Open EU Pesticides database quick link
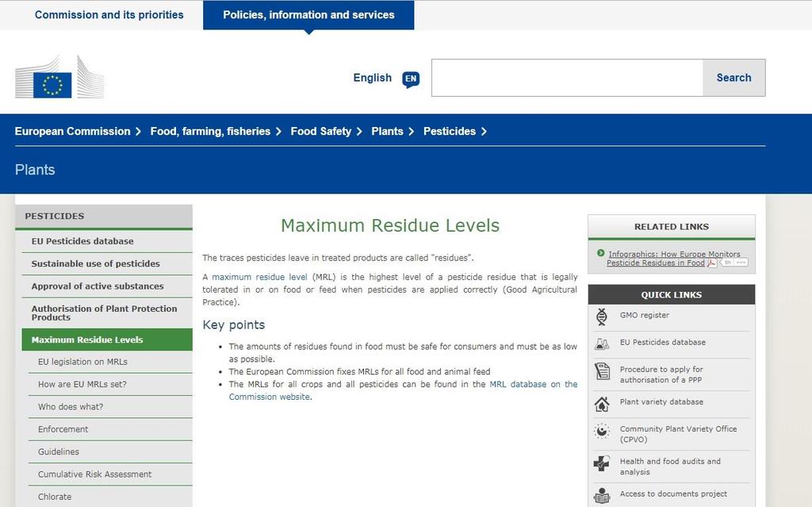This screenshot has width=812, height=507. (662, 342)
